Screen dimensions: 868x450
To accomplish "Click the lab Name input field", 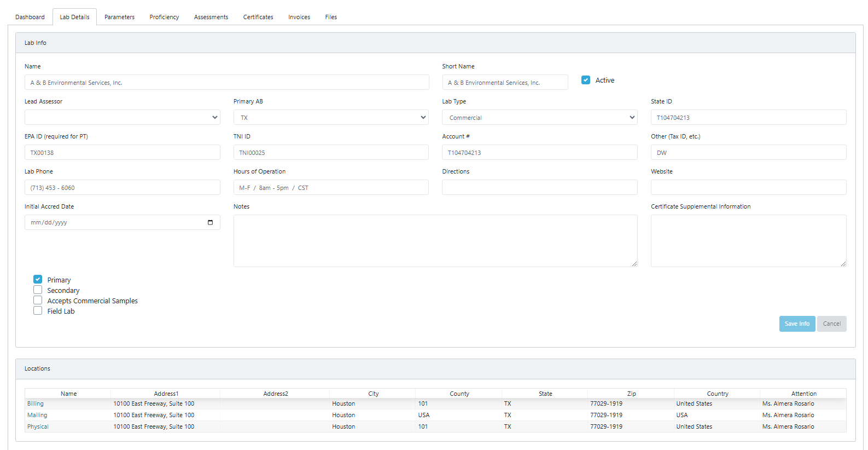I will pos(227,82).
